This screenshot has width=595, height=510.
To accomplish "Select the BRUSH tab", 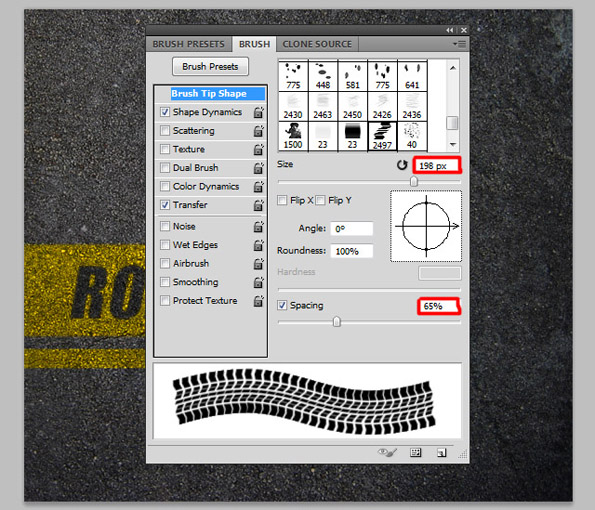I will click(254, 44).
